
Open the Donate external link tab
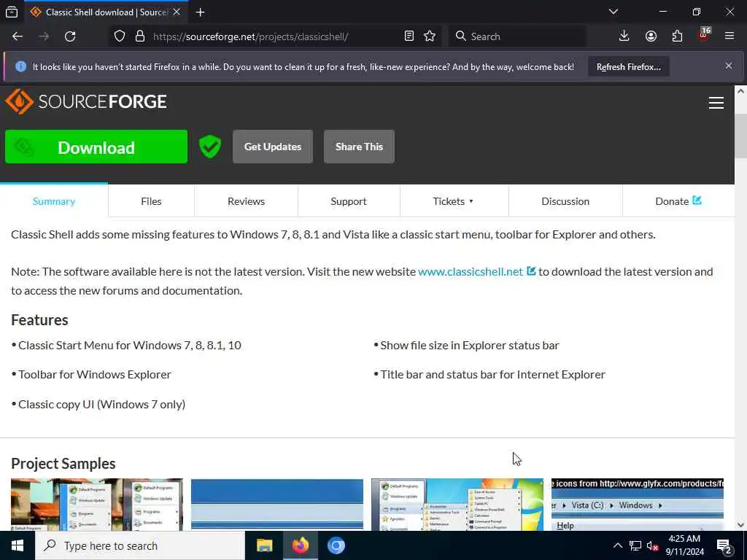(x=678, y=201)
